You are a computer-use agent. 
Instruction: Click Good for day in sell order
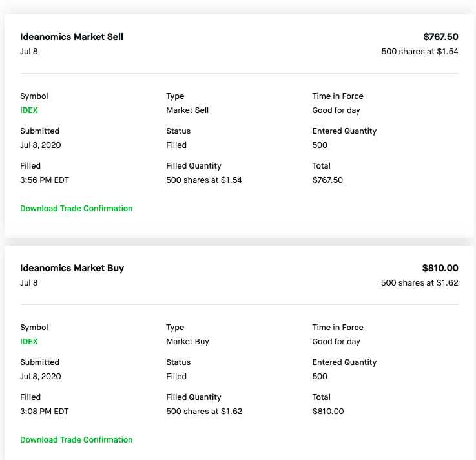tap(336, 110)
